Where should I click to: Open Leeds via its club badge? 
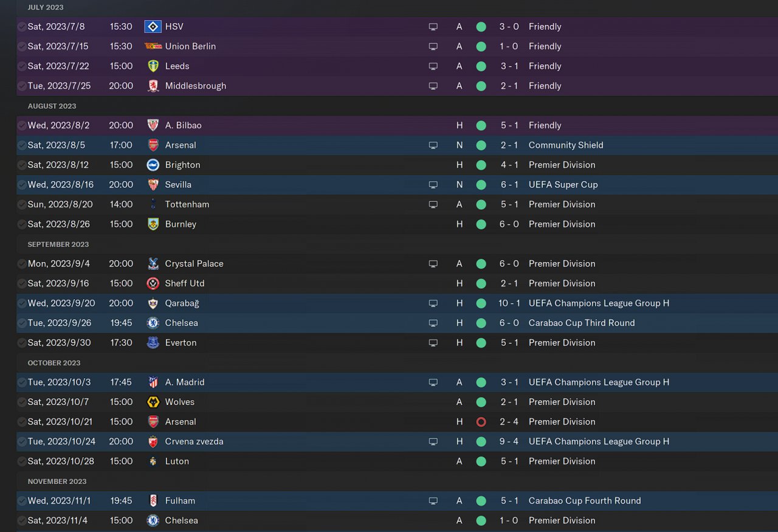coord(153,66)
